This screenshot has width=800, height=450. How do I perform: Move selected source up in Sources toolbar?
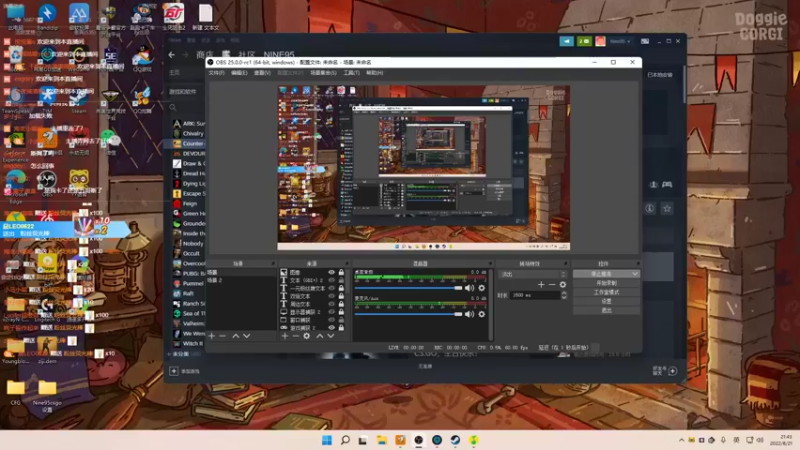click(320, 336)
